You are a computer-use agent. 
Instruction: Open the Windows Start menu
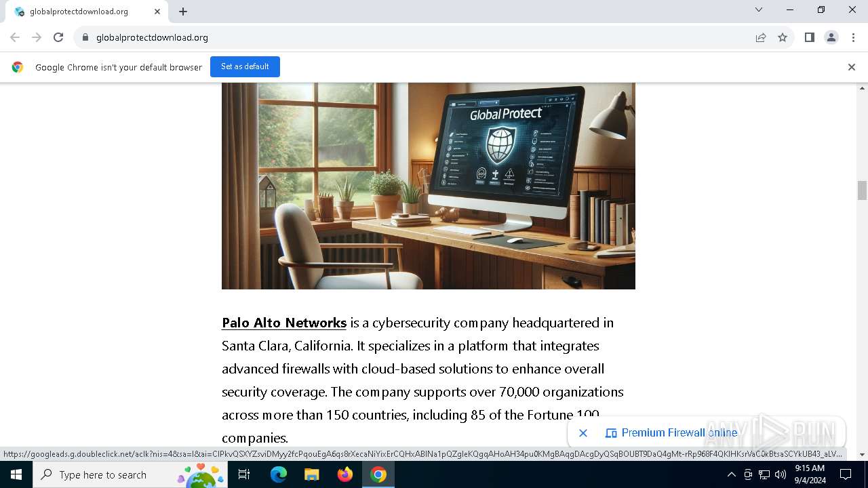[x=16, y=474]
